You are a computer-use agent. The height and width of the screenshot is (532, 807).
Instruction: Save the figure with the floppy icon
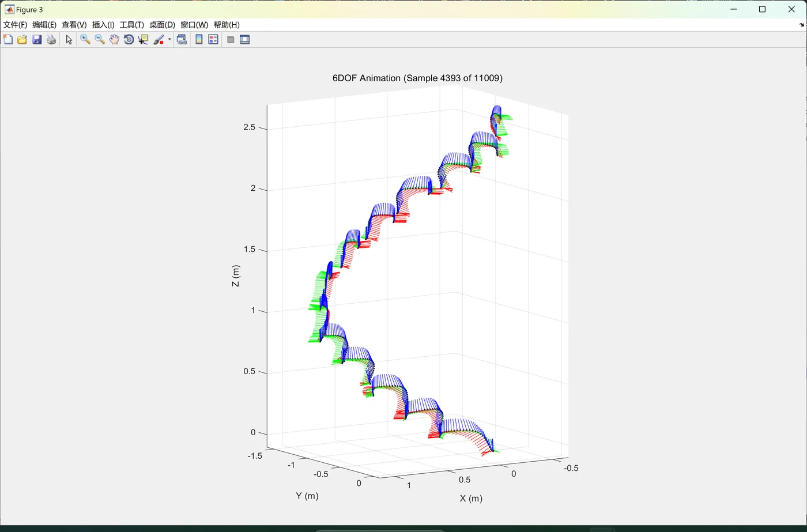click(37, 39)
